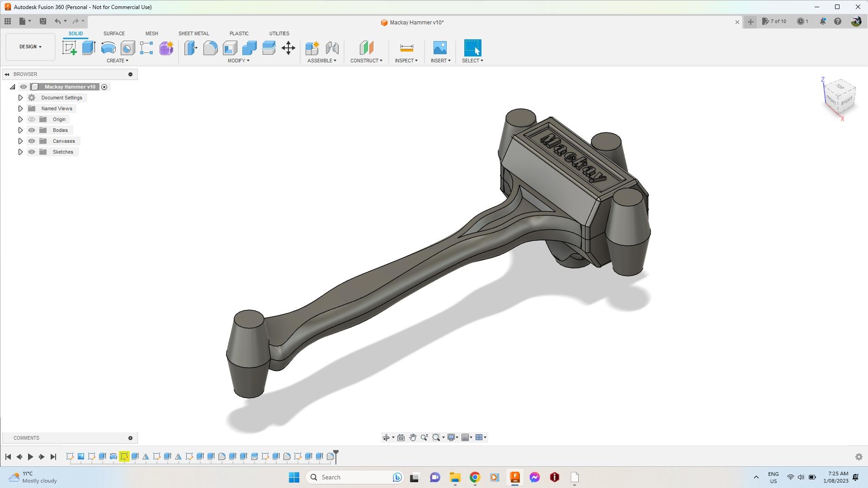Select the Combine tool
868x488 pixels.
click(249, 48)
